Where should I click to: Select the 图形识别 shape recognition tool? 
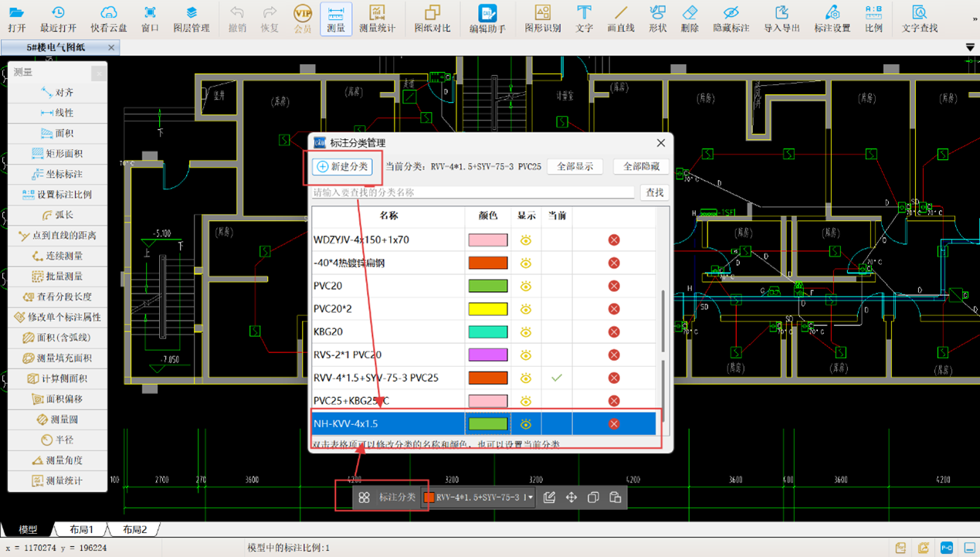pyautogui.click(x=542, y=19)
